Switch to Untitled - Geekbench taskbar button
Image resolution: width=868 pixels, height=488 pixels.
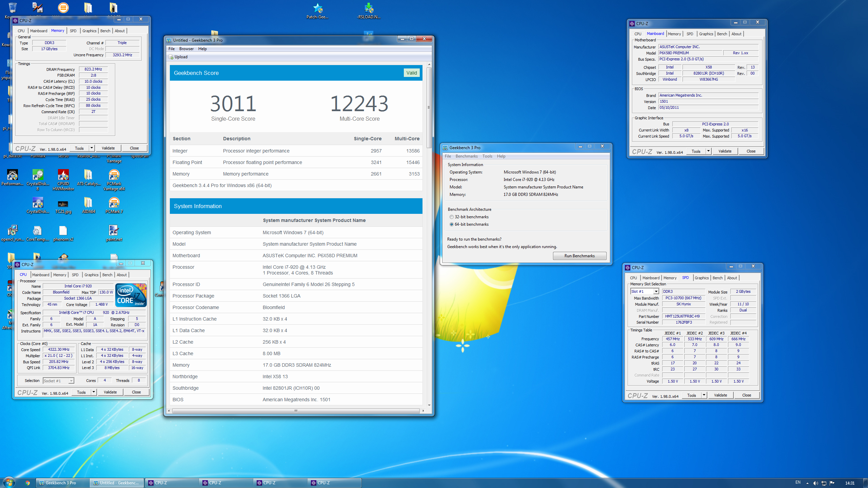117,483
